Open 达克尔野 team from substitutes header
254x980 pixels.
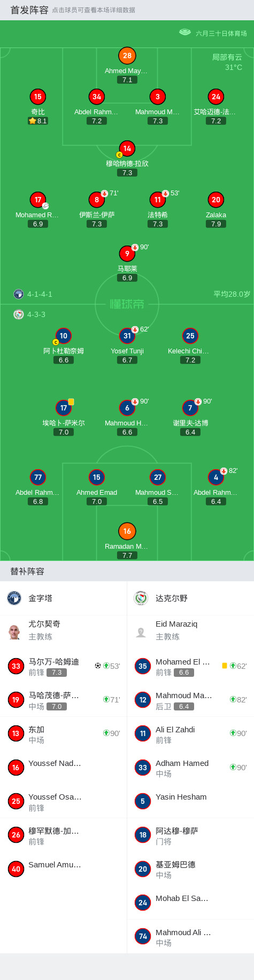[x=190, y=598]
